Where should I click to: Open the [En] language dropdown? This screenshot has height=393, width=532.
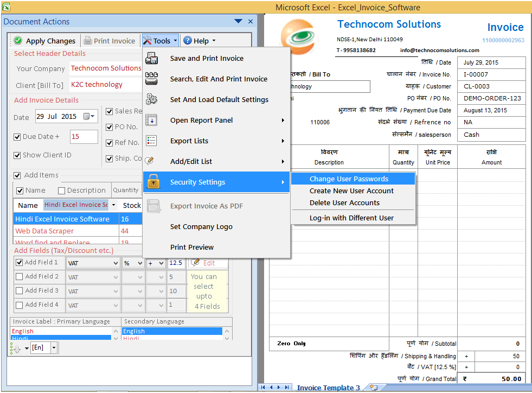tap(54, 348)
